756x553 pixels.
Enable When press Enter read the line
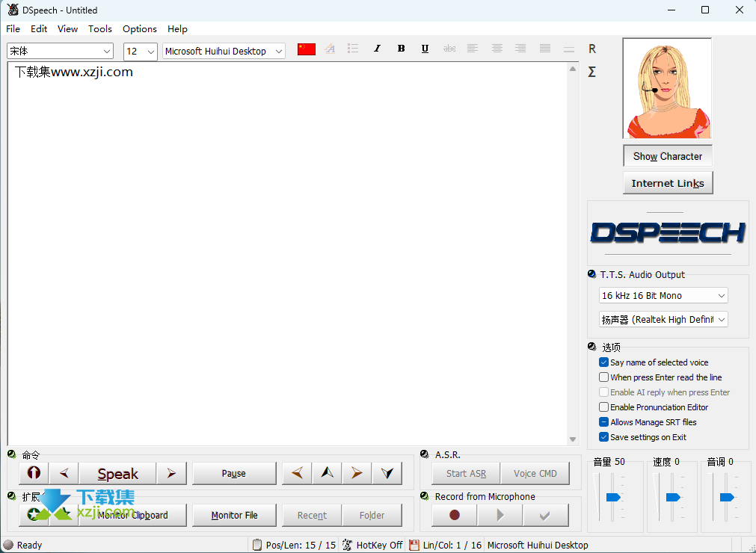tap(603, 377)
